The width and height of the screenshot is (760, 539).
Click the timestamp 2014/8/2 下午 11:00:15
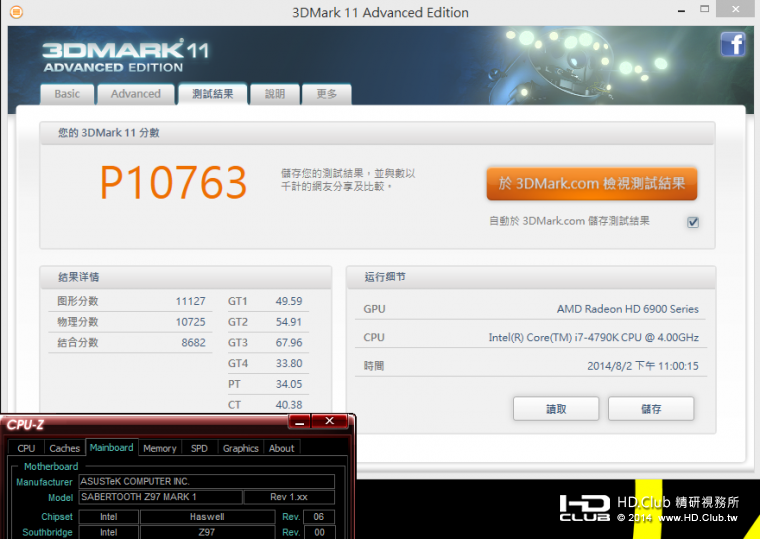(x=643, y=366)
